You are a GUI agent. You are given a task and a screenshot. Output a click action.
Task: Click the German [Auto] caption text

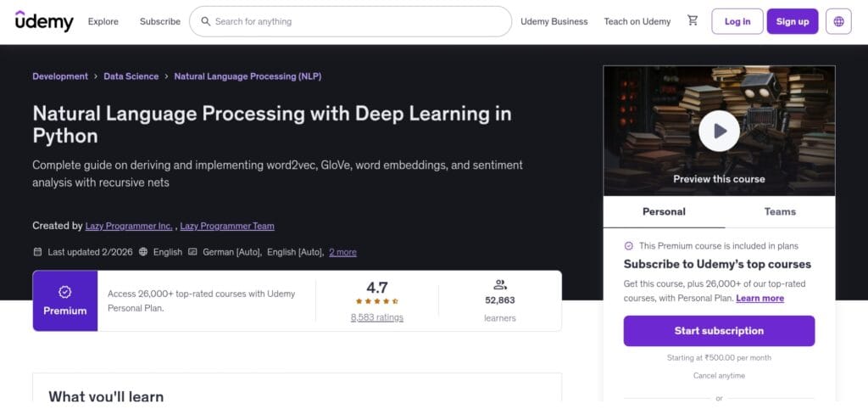click(232, 252)
